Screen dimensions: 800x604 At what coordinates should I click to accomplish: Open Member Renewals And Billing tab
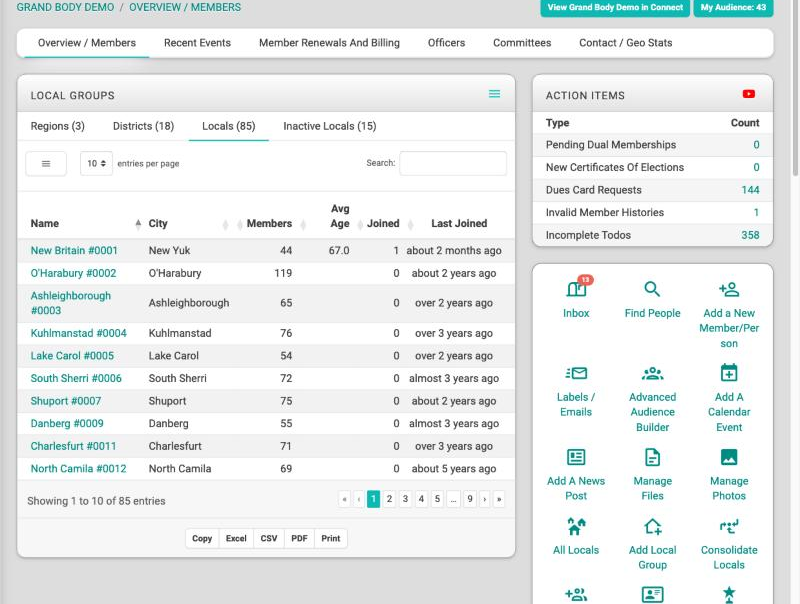tap(329, 43)
